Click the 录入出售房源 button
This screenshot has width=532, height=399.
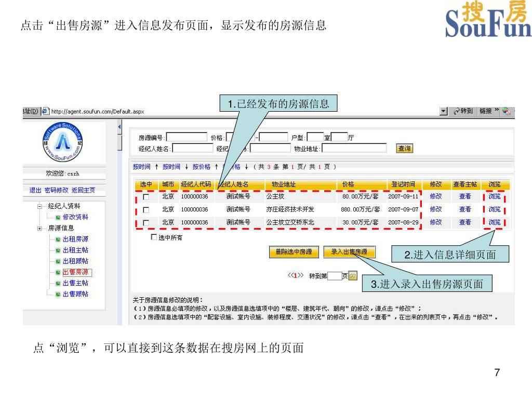[349, 252]
